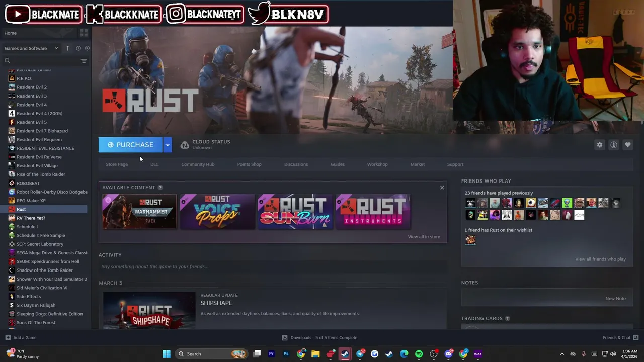Open the Games and Software dropdown
The width and height of the screenshot is (644, 362).
pyautogui.click(x=31, y=48)
